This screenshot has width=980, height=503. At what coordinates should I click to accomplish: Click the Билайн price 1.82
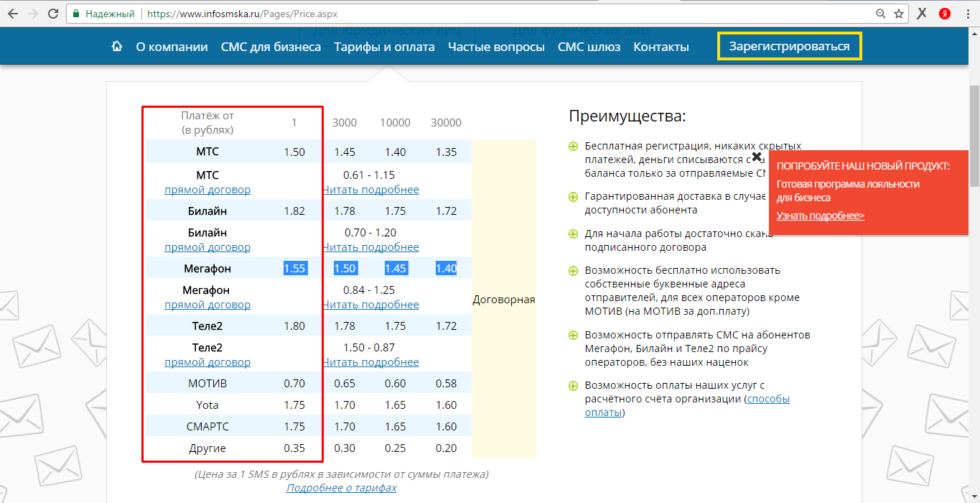coord(294,211)
